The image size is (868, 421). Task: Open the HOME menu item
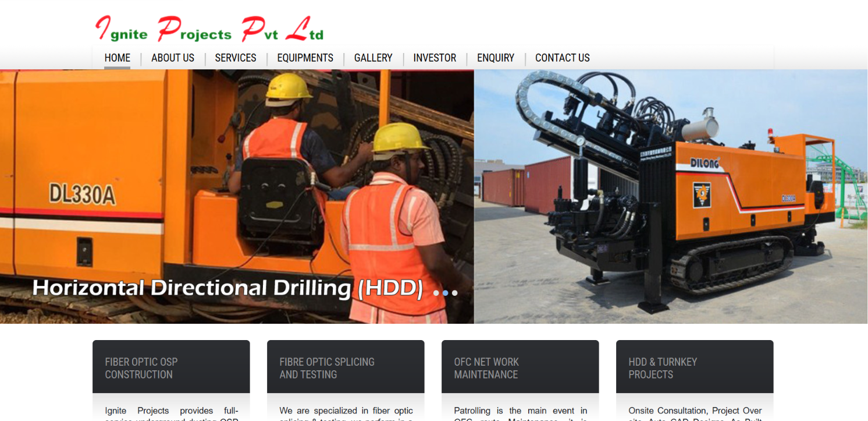[118, 58]
